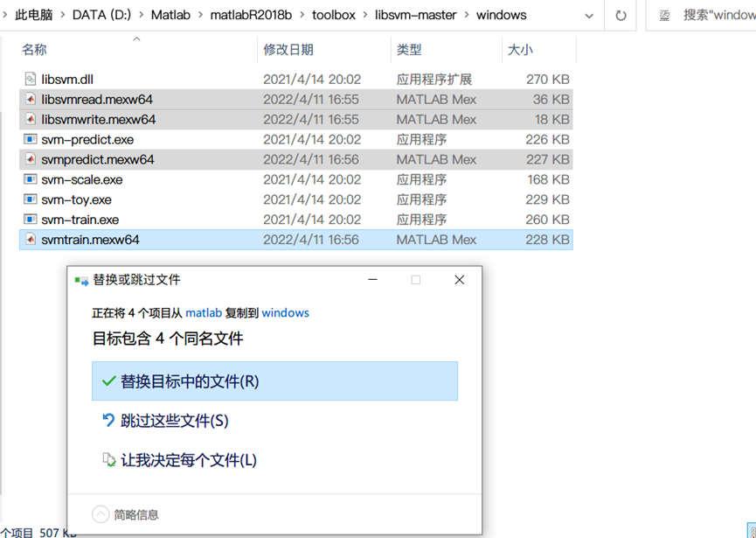This screenshot has width=756, height=538.
Task: Expand the breadcrumb chevron beside libsvm-master
Action: click(x=465, y=15)
